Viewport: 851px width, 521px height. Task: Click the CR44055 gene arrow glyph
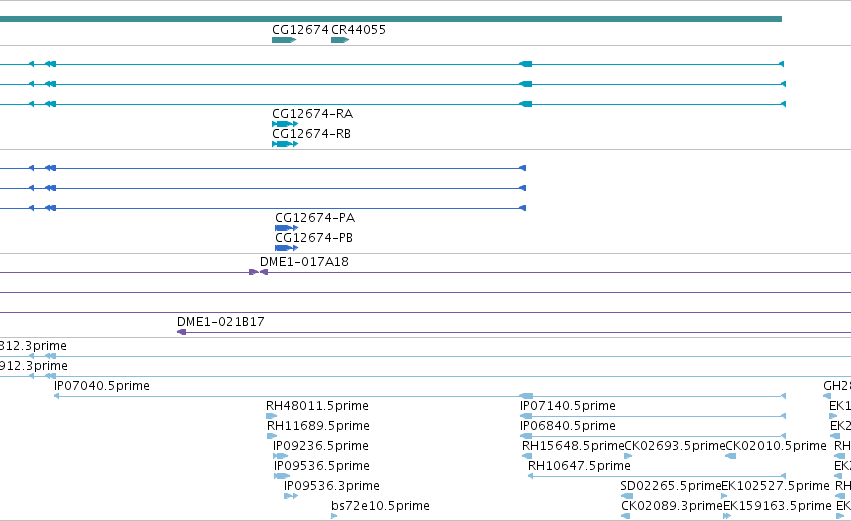coord(340,40)
